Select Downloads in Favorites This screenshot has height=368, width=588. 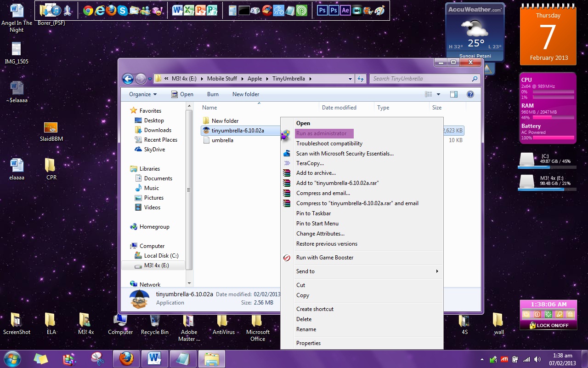click(153, 130)
